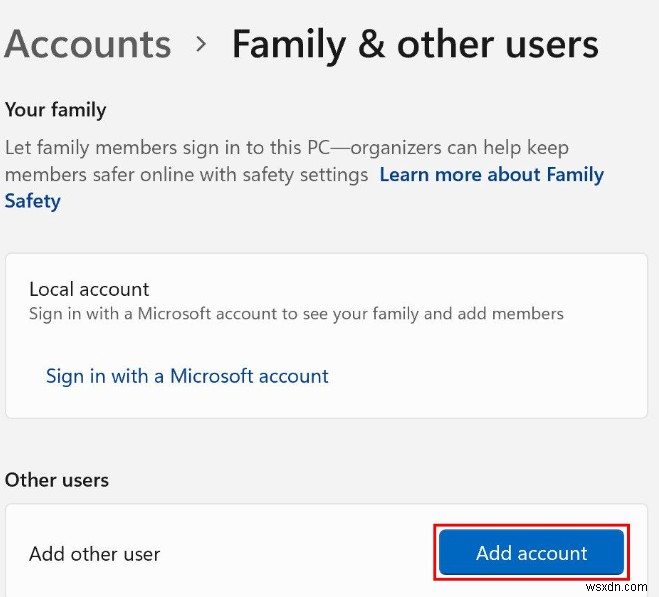Click the Add other user label
The image size is (659, 597).
pos(94,554)
